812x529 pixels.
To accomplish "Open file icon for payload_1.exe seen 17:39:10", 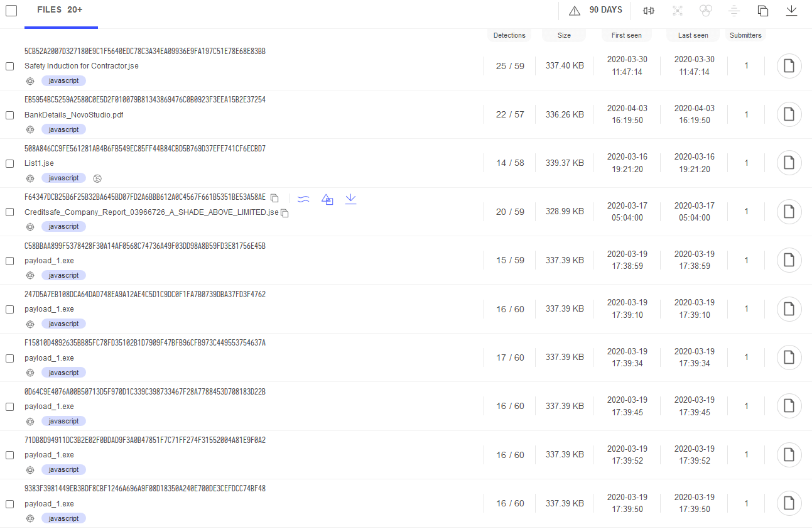I will point(789,308).
